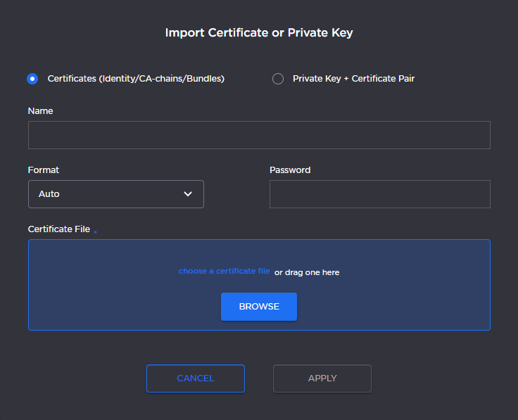Click inside the Password text box
Screen dimensions: 518x420
(379, 194)
